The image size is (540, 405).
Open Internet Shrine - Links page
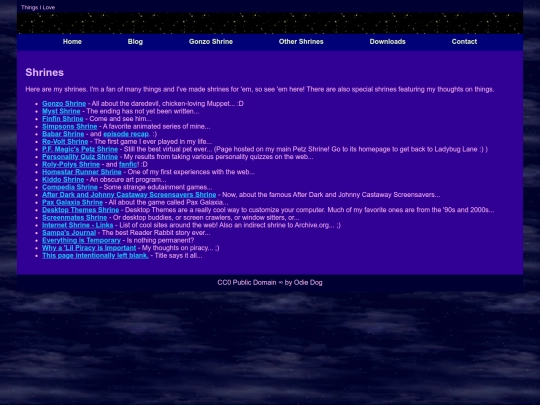77,225
